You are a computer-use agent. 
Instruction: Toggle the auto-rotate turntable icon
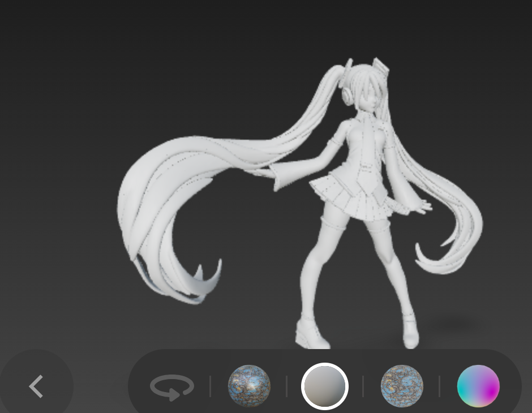click(x=172, y=386)
